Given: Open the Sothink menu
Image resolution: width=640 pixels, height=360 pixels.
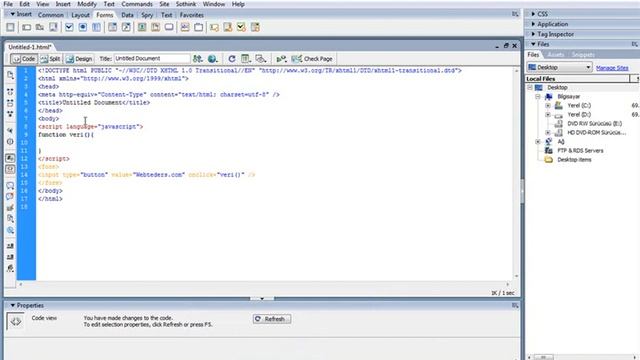Looking at the screenshot, I should tap(186, 4).
